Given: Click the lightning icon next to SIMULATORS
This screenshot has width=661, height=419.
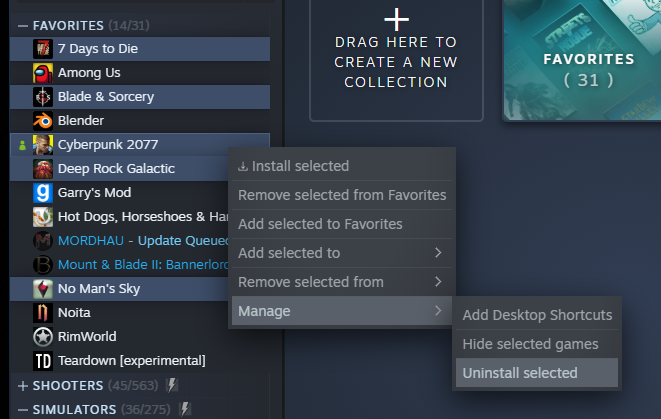Looking at the screenshot, I should click(184, 409).
